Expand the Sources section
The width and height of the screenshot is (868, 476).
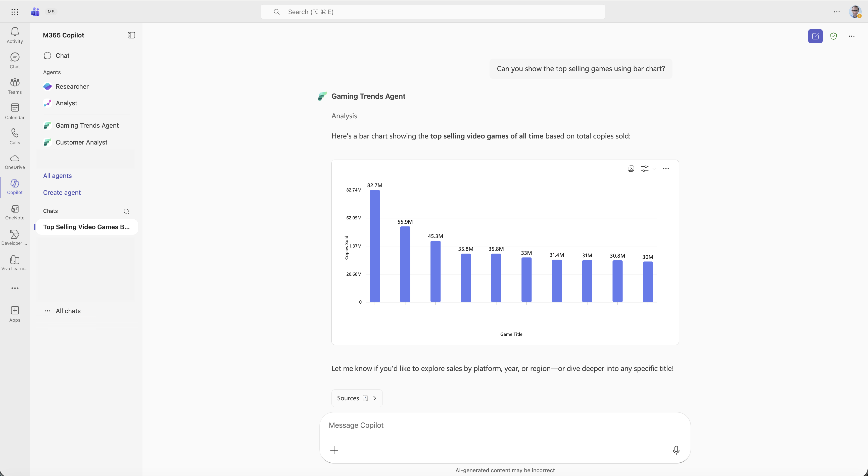point(357,398)
